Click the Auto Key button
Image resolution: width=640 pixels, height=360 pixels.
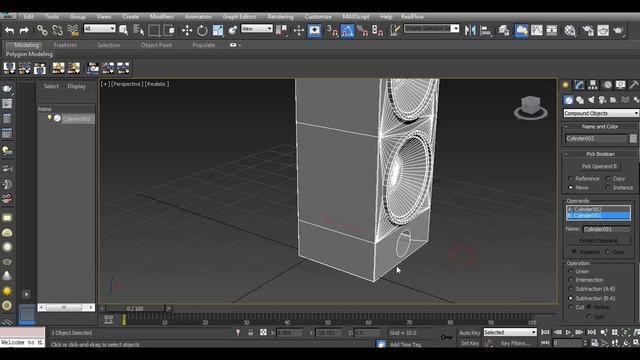[469, 333]
